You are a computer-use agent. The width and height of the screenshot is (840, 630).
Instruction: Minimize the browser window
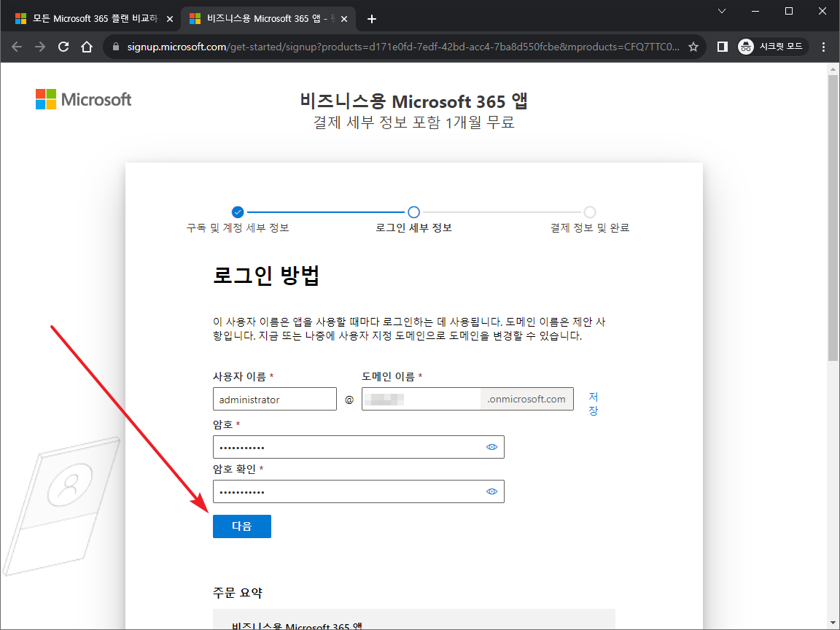pos(755,11)
